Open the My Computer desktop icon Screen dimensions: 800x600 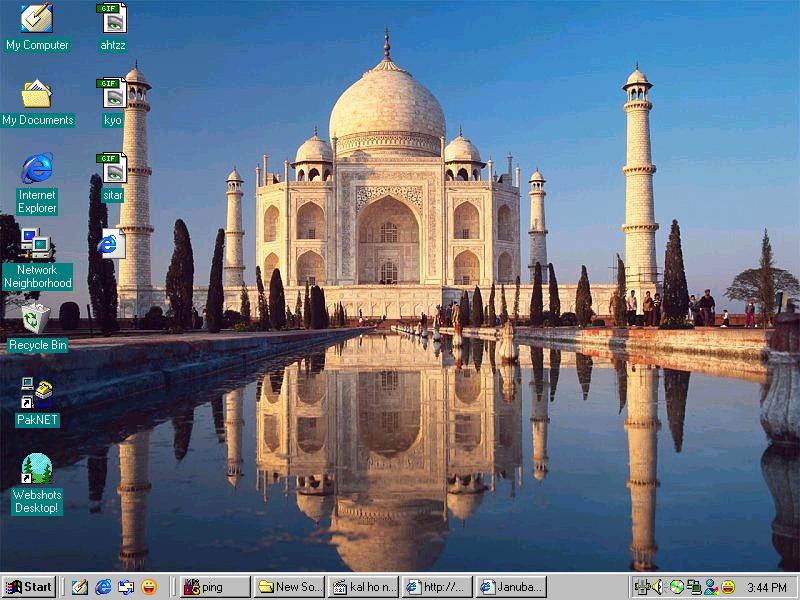pyautogui.click(x=37, y=27)
